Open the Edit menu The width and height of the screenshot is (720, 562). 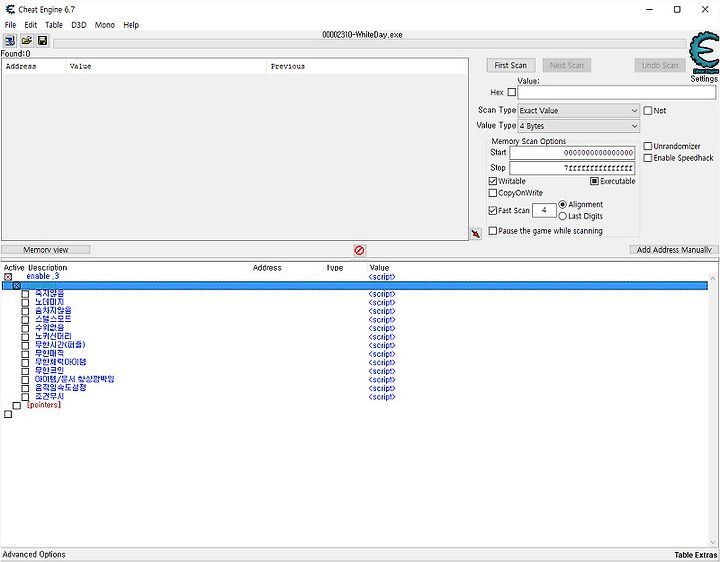pos(31,25)
